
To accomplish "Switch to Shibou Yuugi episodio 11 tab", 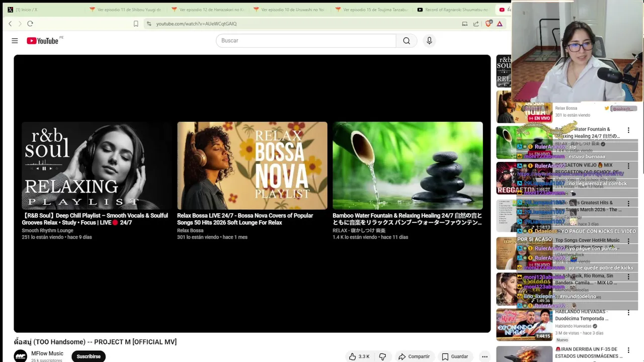I will [x=126, y=10].
